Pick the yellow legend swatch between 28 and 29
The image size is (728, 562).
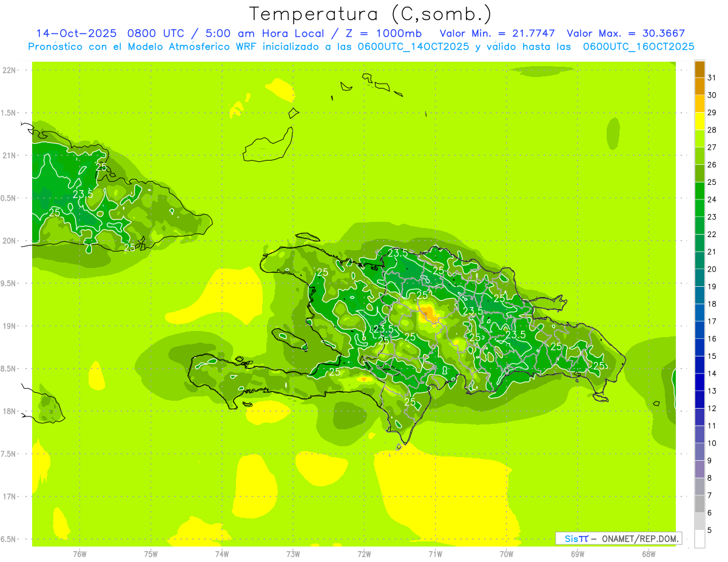[699, 121]
